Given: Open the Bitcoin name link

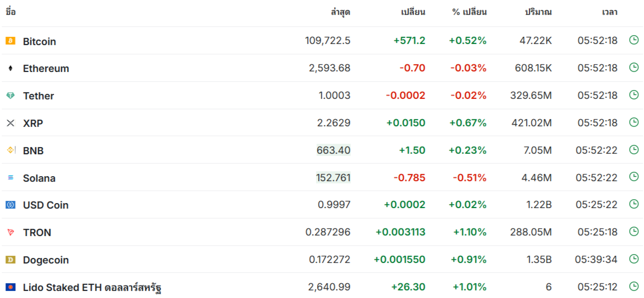Looking at the screenshot, I should 39,42.
